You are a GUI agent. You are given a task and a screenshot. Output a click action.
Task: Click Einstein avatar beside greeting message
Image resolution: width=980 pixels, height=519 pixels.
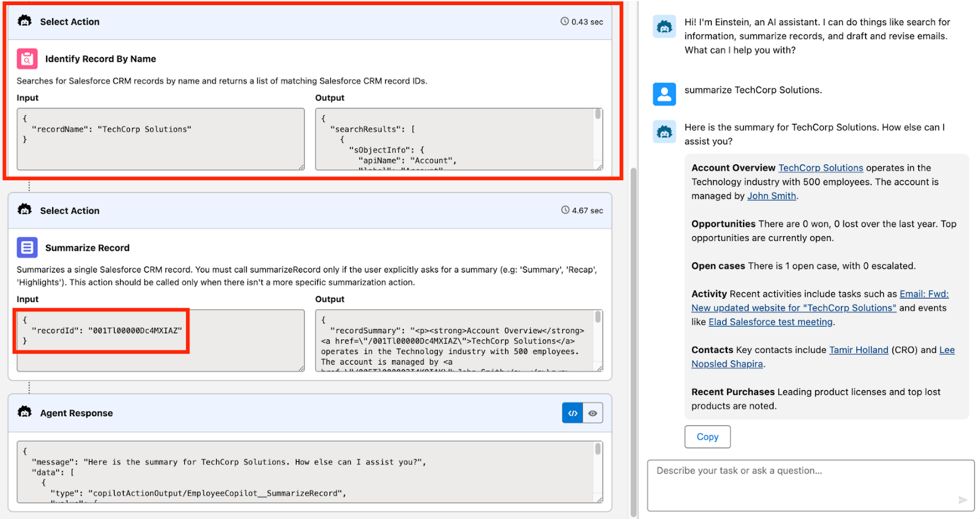665,26
